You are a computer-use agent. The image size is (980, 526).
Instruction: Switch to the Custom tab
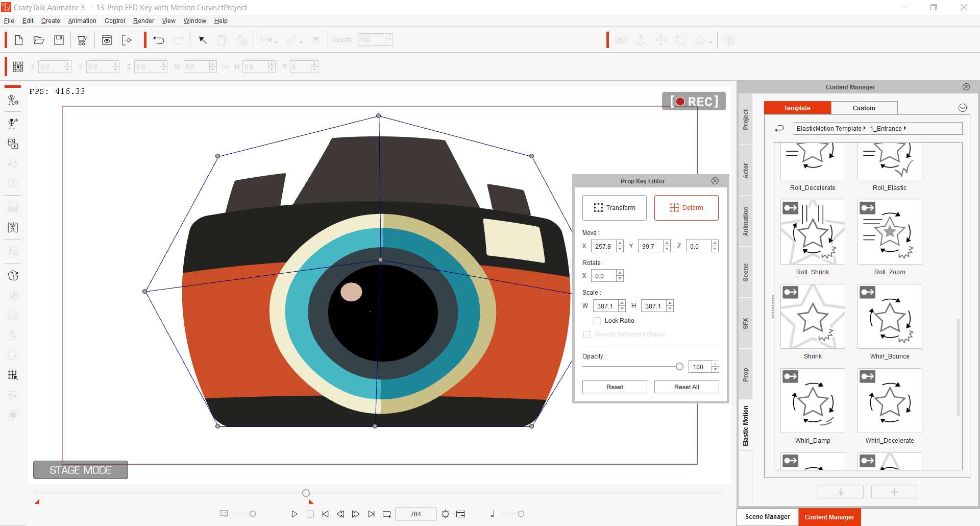[x=864, y=108]
